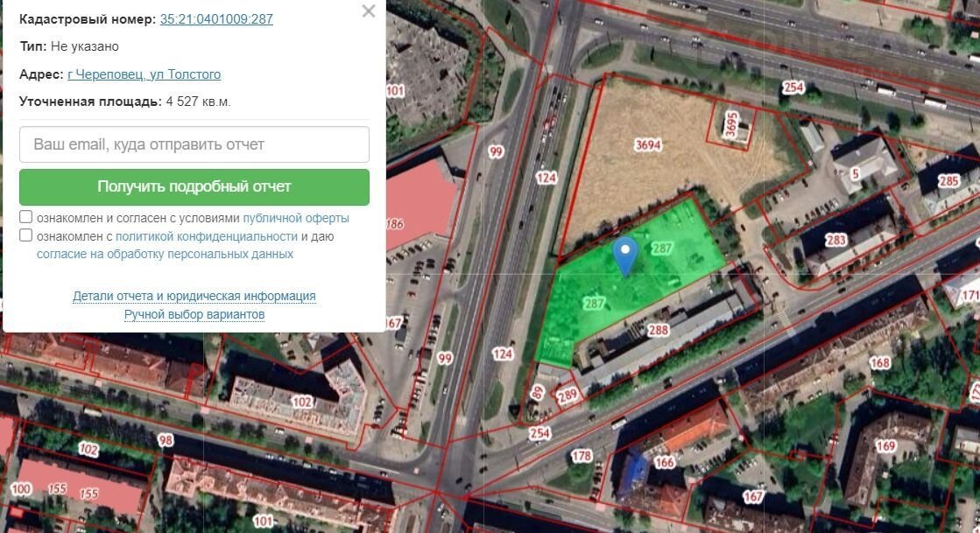
Task: Close the cadastral info popup
Action: pos(369,11)
